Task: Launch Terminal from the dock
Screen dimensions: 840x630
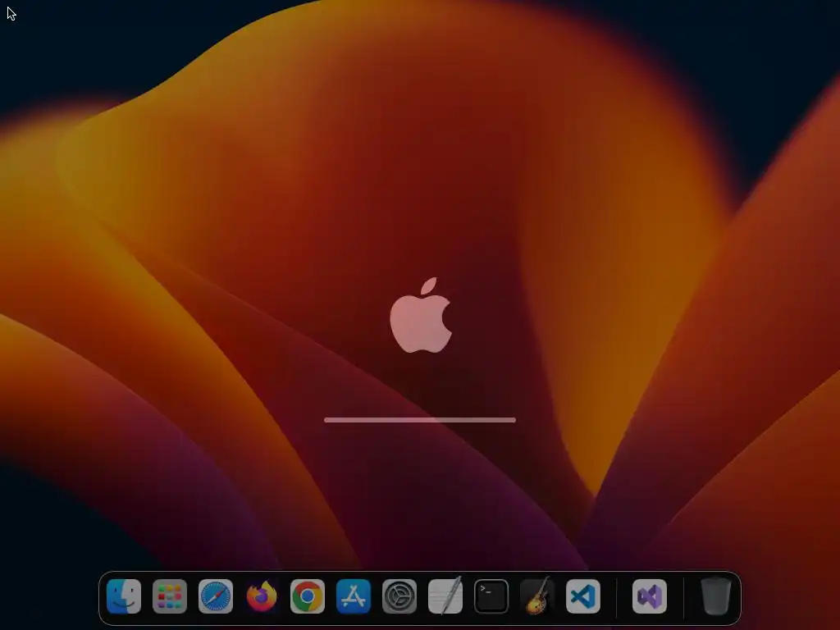Action: pos(491,596)
